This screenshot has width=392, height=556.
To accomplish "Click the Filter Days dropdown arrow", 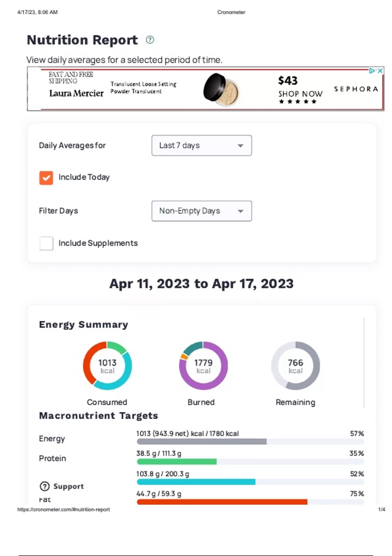I will (x=240, y=211).
